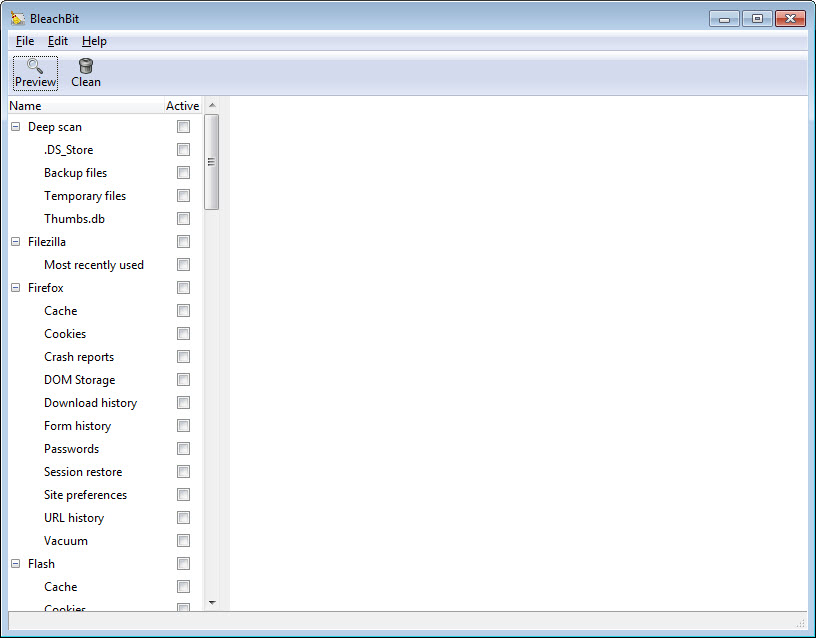Click the BleachBit title bar app icon
This screenshot has width=816, height=638.
(17, 18)
